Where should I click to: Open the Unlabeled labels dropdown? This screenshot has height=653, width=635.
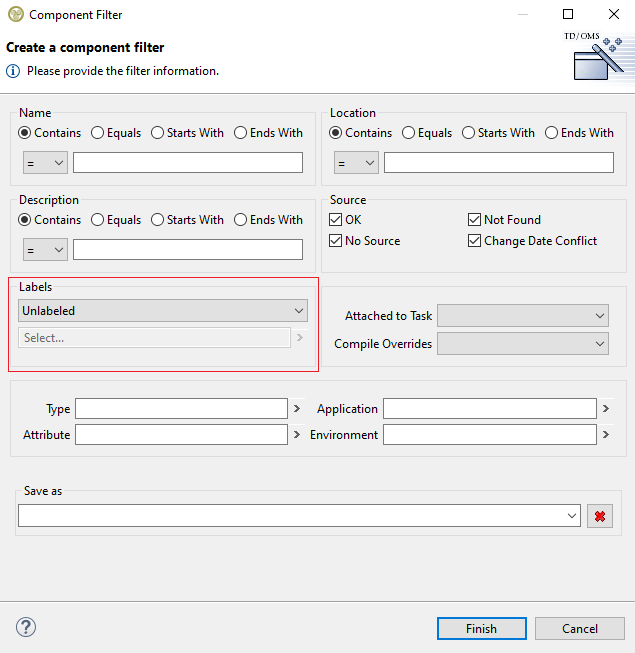tap(163, 311)
